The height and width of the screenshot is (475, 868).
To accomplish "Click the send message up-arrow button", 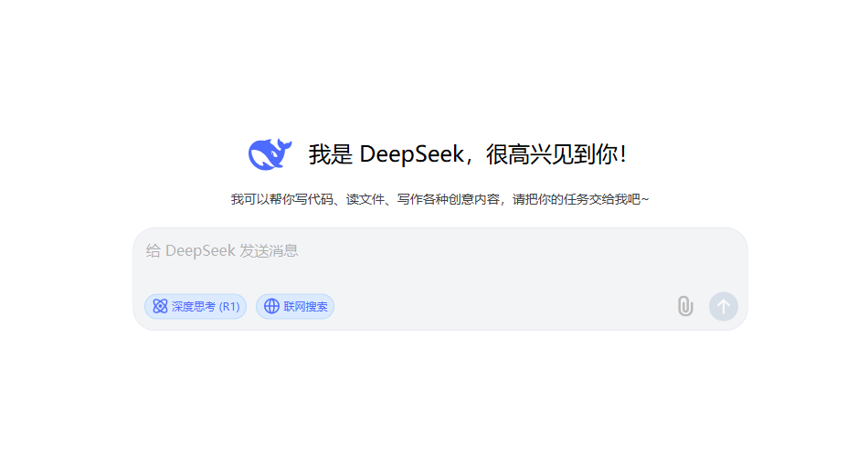I will click(724, 306).
